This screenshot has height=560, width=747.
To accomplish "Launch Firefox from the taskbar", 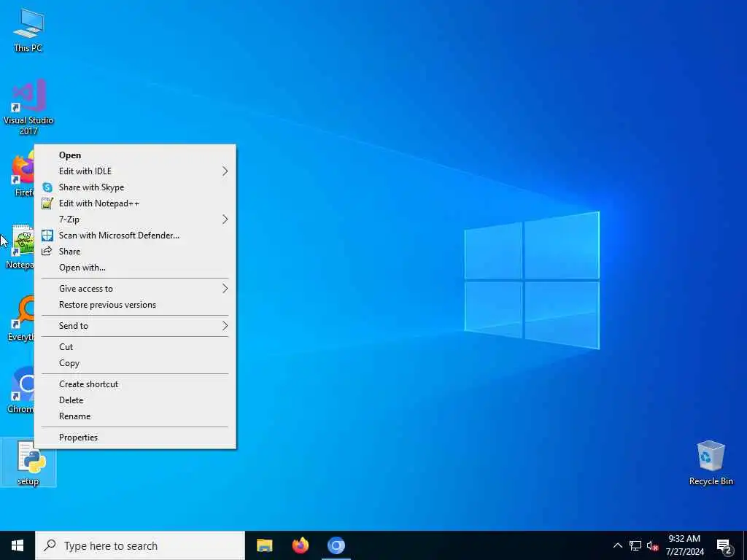I will 300,545.
